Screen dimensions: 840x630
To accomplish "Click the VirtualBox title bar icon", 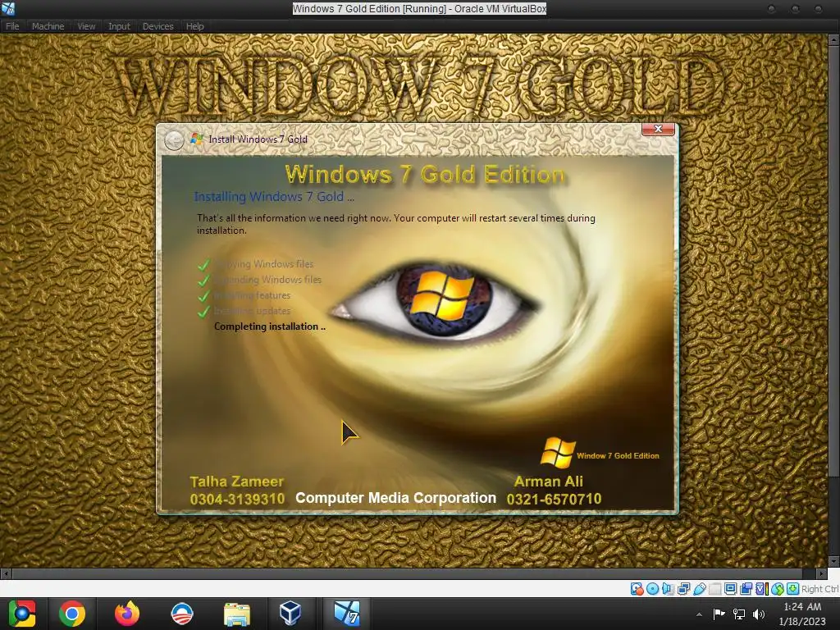I will point(8,8).
